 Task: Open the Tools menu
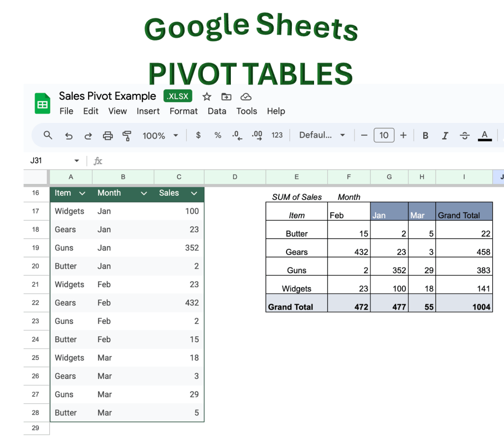(x=247, y=111)
